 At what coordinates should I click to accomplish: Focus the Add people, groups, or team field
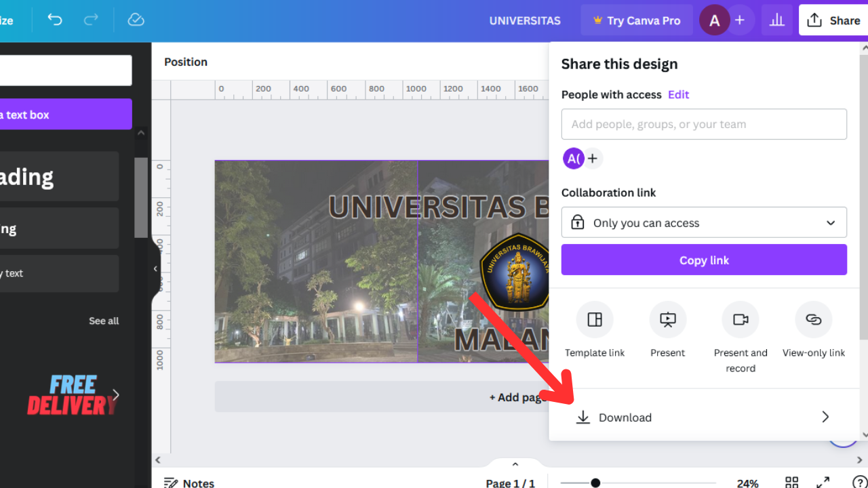pyautogui.click(x=704, y=124)
